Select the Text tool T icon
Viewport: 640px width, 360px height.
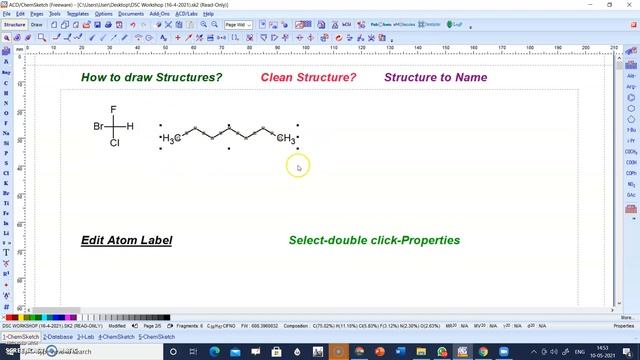coord(6,253)
